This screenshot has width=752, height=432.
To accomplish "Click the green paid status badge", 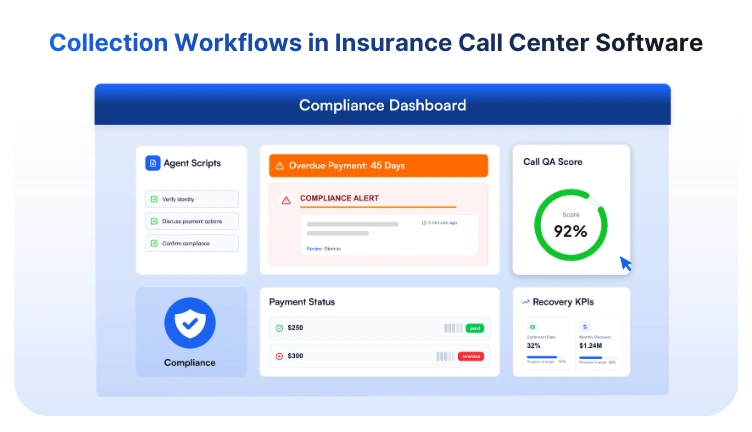I will point(475,328).
